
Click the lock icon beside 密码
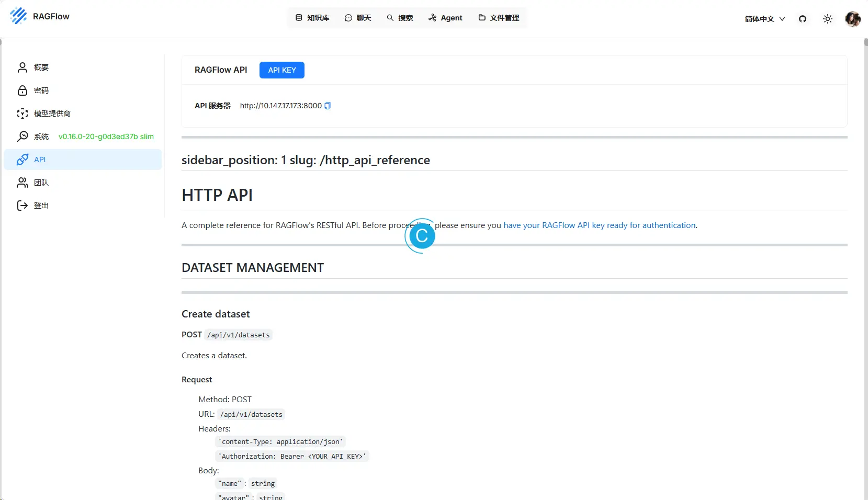22,90
